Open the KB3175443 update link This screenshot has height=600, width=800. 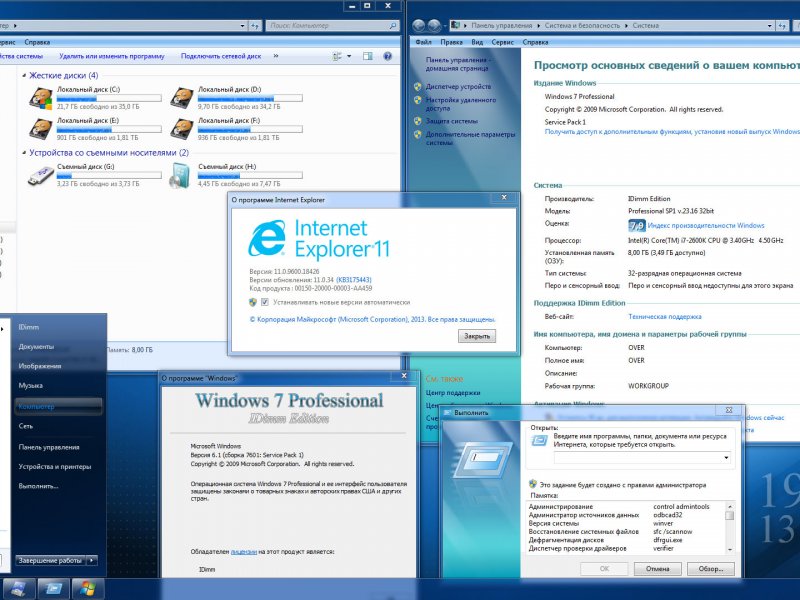click(x=354, y=280)
